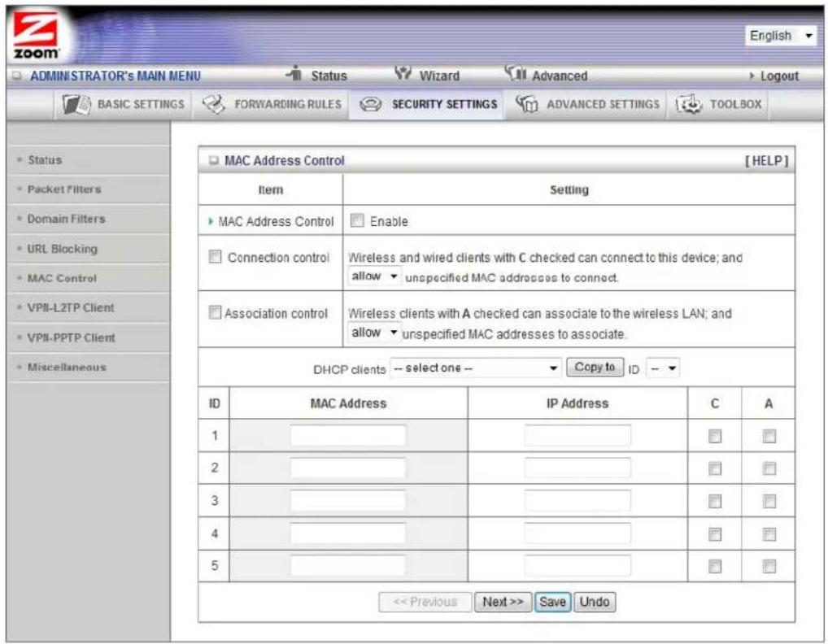The height and width of the screenshot is (644, 828).
Task: Click the Administrator's Main Menu square icon
Action: (17, 76)
